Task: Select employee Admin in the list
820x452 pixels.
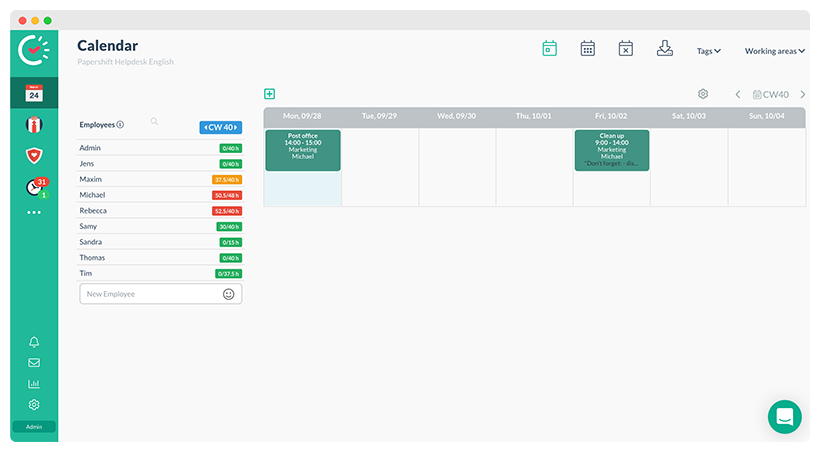Action: 160,148
